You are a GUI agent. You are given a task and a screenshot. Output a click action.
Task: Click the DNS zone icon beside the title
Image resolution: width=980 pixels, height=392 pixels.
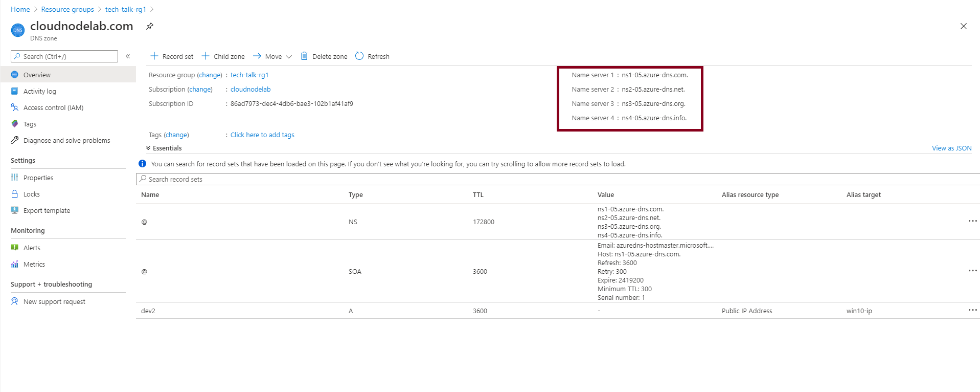(18, 30)
